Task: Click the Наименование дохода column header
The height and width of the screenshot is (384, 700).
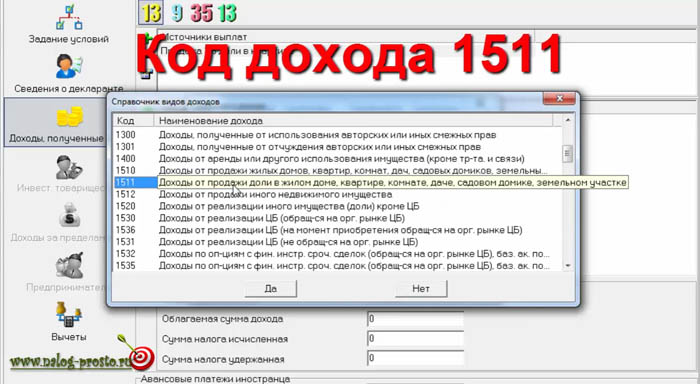Action: tap(353, 121)
